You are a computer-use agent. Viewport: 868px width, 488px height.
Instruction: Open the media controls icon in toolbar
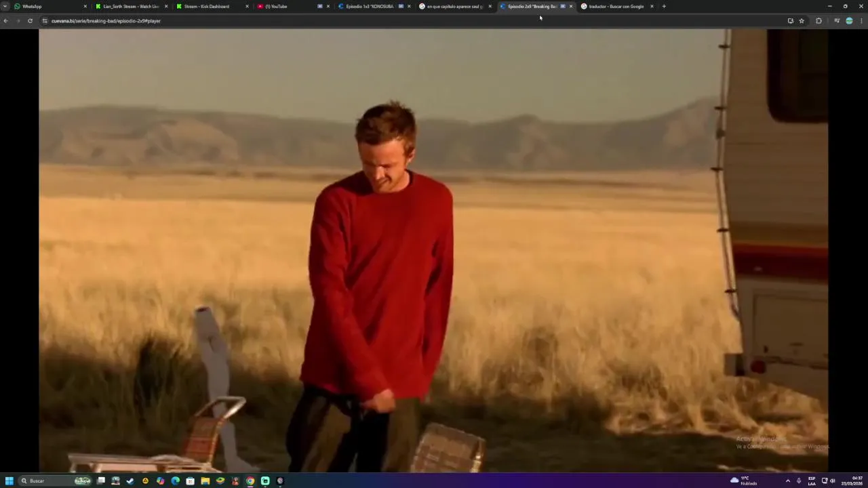click(x=837, y=21)
